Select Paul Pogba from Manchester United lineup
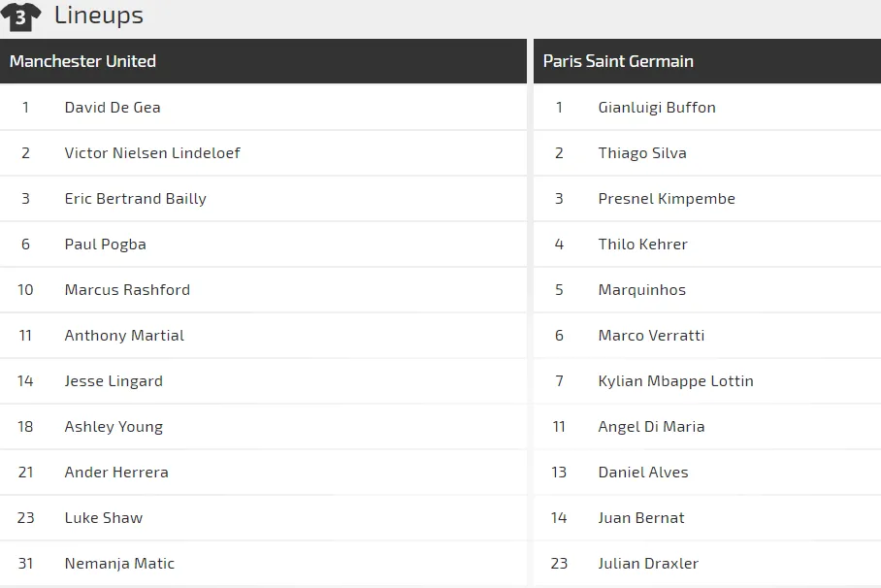The width and height of the screenshot is (881, 588). tap(105, 245)
